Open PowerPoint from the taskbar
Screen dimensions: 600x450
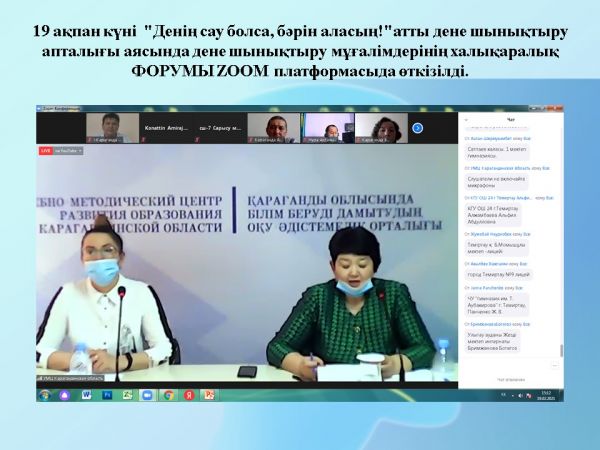210,395
